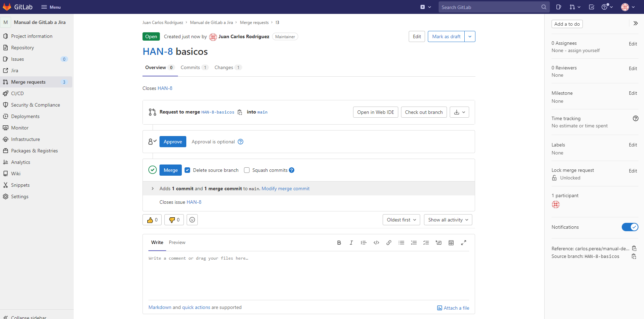Insert a table in the comment editor
This screenshot has height=319, width=644.
click(451, 243)
